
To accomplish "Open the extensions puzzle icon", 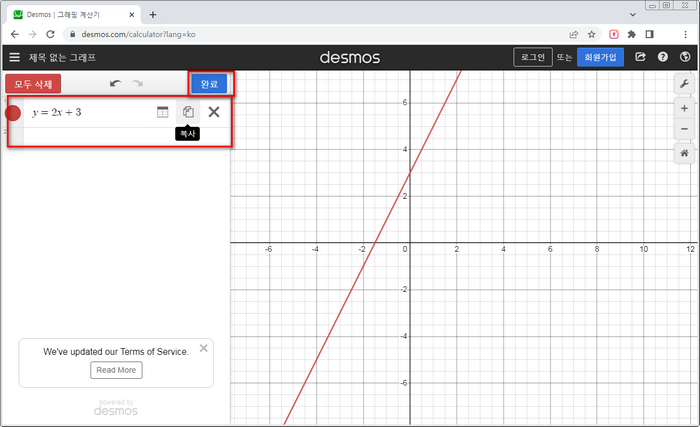I will tap(631, 34).
